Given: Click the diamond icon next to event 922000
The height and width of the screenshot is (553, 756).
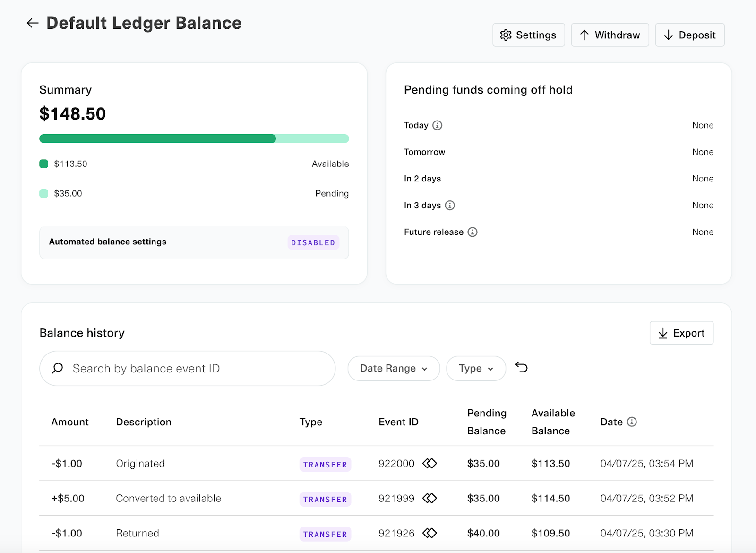Looking at the screenshot, I should tap(430, 463).
